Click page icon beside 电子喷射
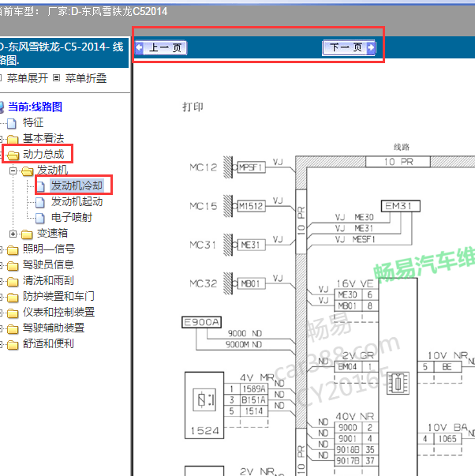The height and width of the screenshot is (476, 475). pos(39,218)
